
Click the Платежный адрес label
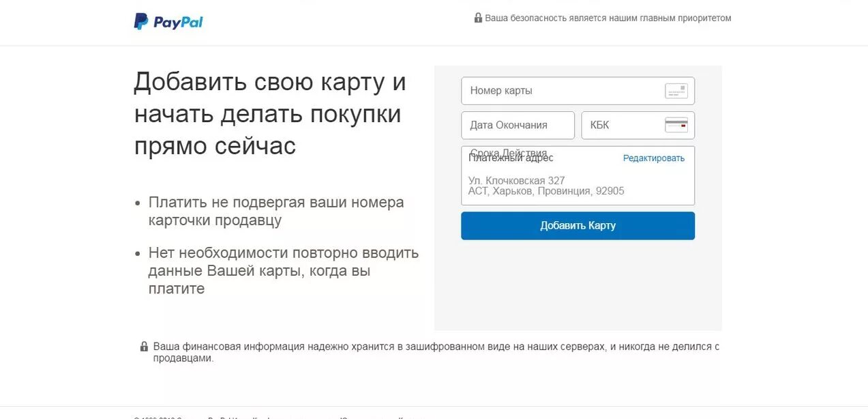(x=511, y=158)
